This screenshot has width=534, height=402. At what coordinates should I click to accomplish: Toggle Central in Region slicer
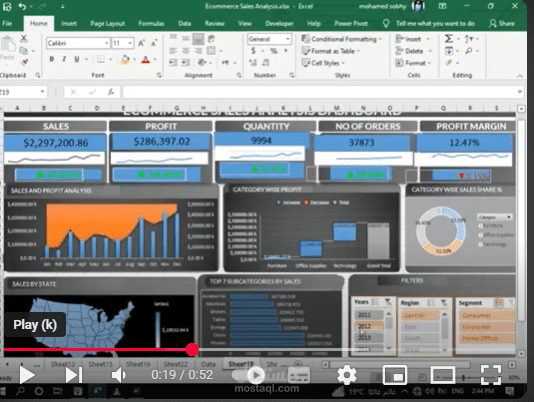click(420, 315)
